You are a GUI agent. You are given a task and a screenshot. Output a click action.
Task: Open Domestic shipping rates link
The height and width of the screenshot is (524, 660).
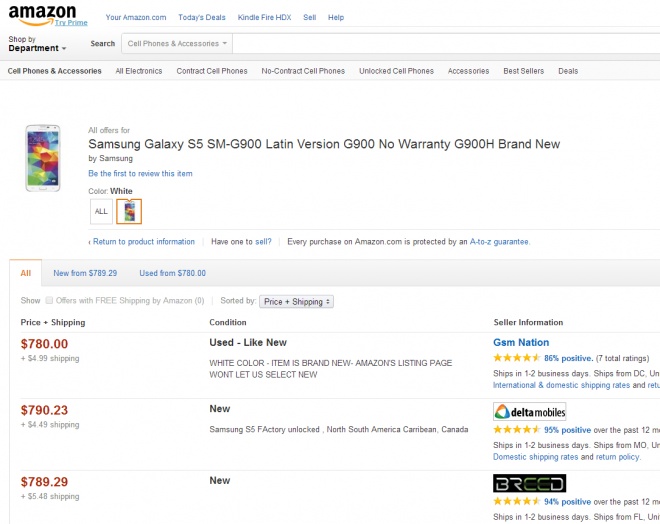(535, 457)
